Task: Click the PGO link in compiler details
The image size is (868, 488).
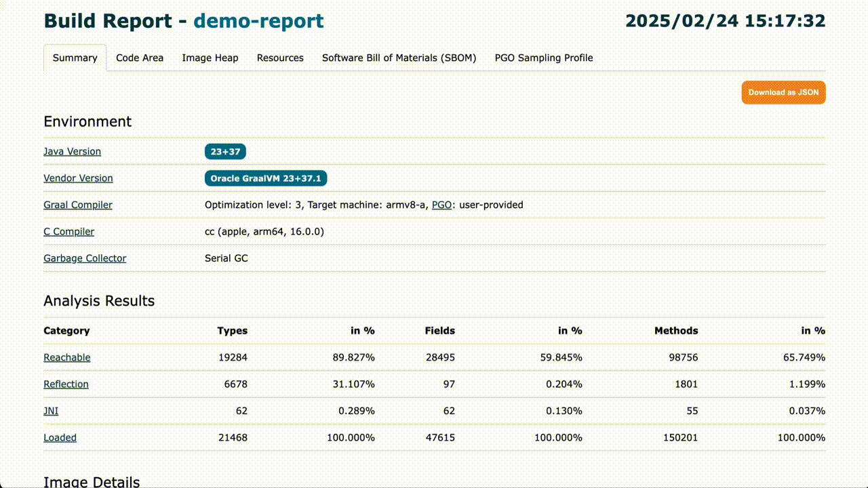Action: tap(441, 205)
